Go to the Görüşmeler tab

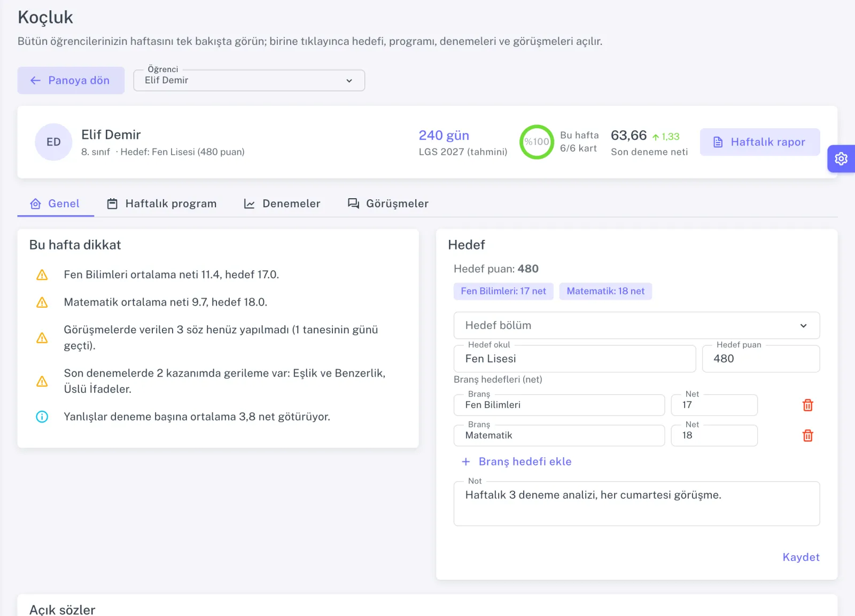pos(388,204)
